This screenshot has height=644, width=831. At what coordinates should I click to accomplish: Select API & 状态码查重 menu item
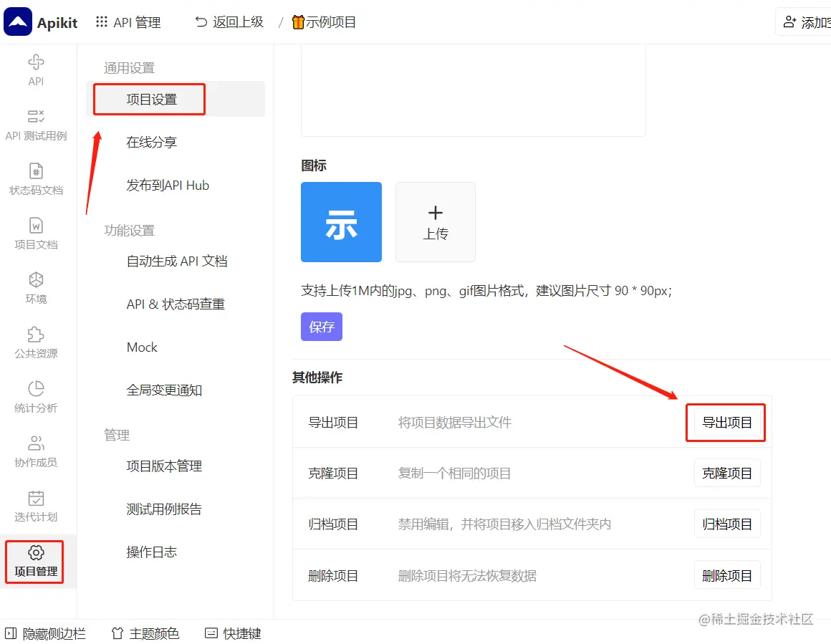click(x=176, y=304)
